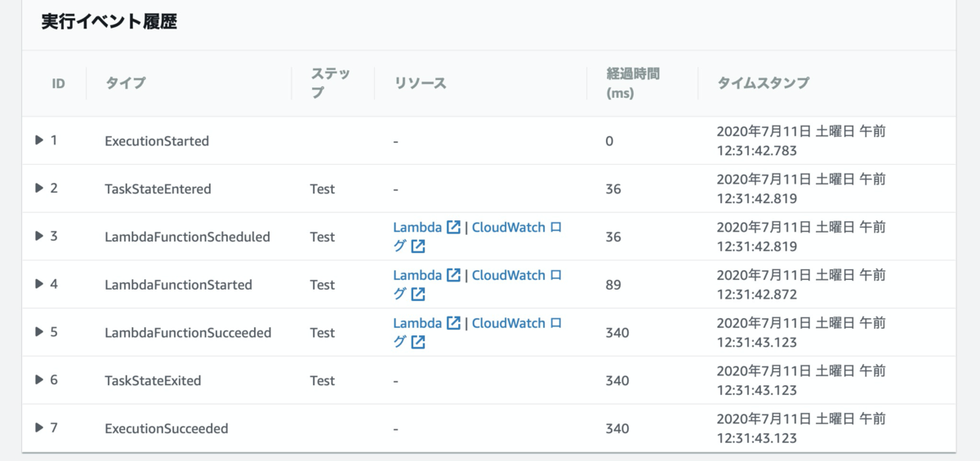Viewport: 980px width, 461px height.
Task: Click the タイプ column header
Action: (x=126, y=83)
